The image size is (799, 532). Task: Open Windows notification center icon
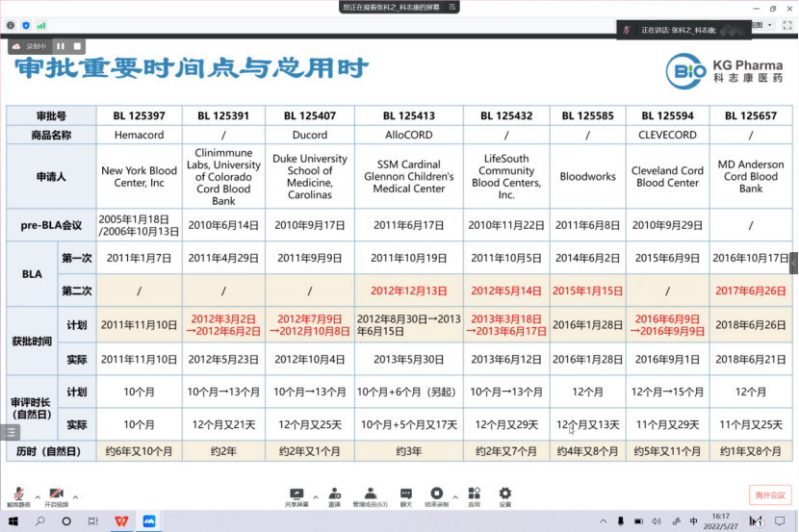pos(780,521)
